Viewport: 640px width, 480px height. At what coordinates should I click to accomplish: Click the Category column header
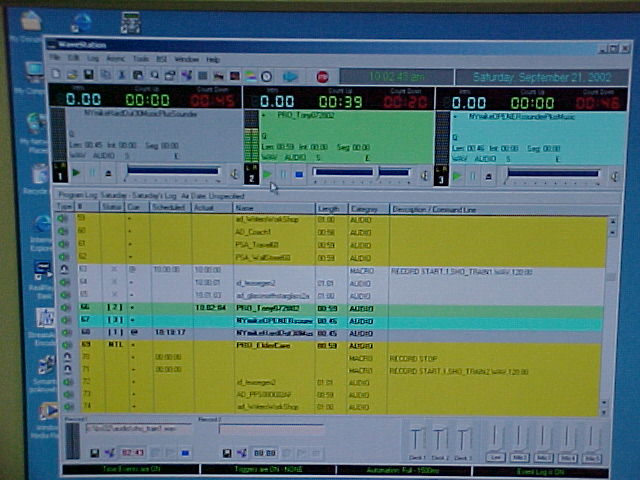pos(366,207)
